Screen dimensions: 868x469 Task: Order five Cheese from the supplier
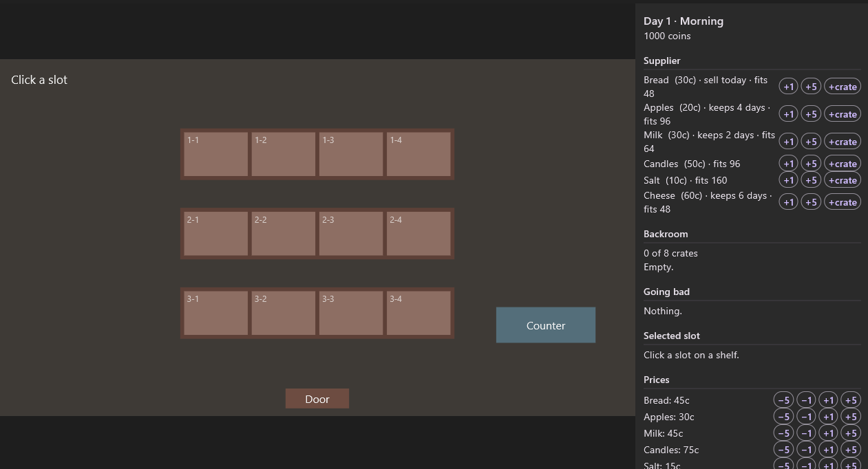click(x=812, y=202)
